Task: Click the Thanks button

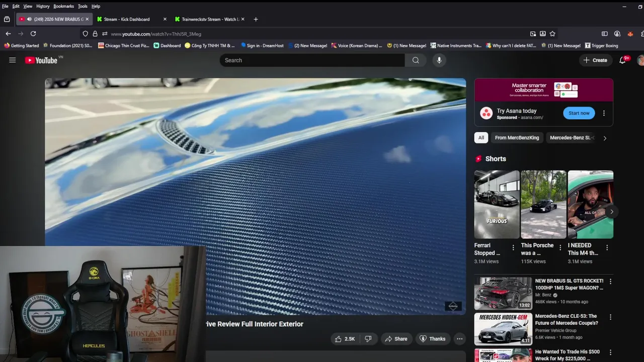Action: coord(433,339)
